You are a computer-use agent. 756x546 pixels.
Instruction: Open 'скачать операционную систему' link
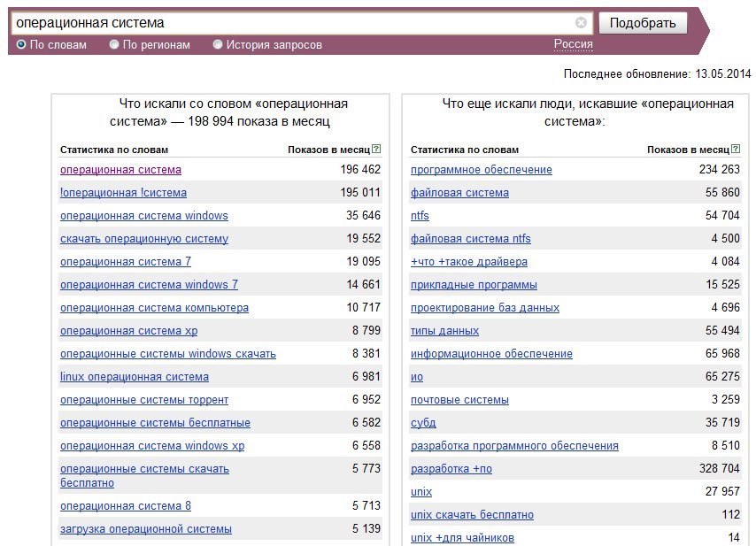[144, 239]
